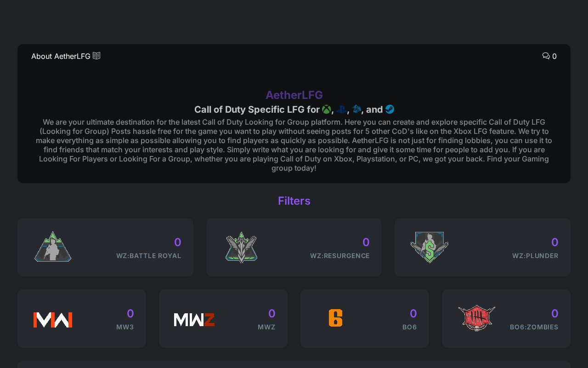Click the Filters heading
This screenshot has width=588, height=368.
pos(294,201)
